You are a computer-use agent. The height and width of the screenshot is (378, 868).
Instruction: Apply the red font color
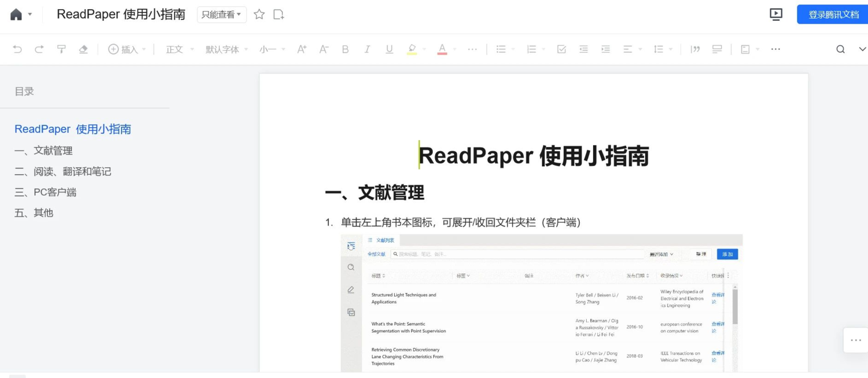tap(442, 49)
